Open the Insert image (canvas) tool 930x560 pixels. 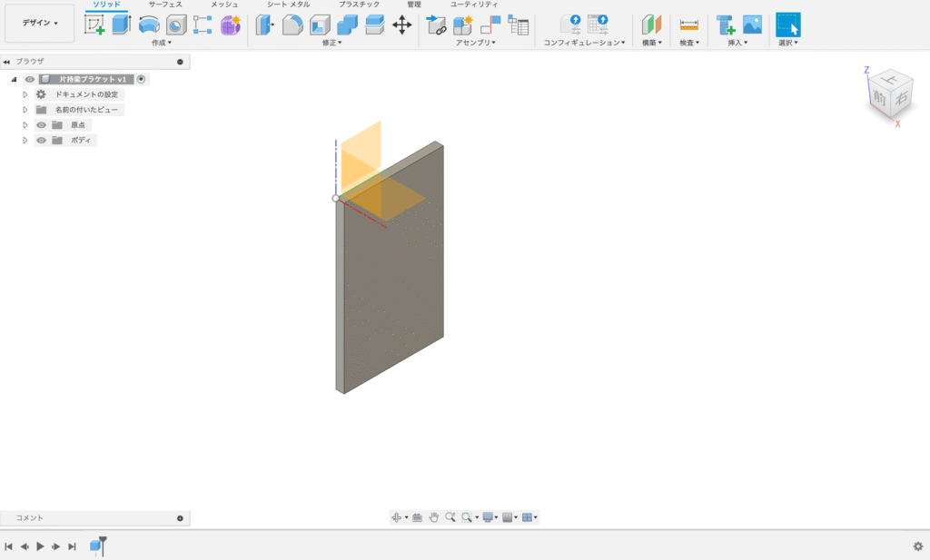752,25
